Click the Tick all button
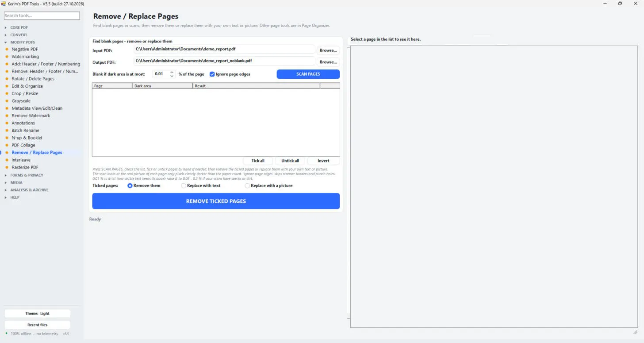Viewport: 644px width, 343px height. point(258,161)
